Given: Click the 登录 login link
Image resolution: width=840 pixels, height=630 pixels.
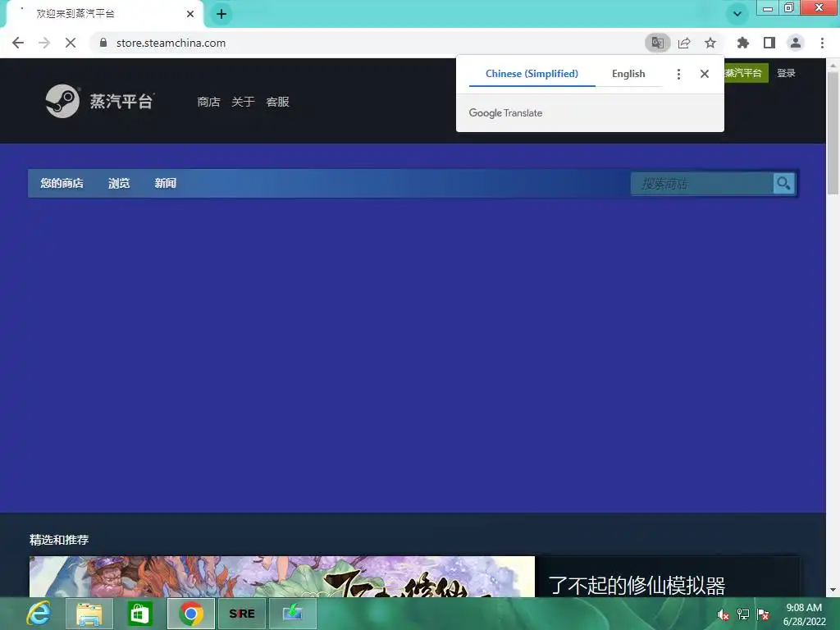Looking at the screenshot, I should click(x=786, y=73).
